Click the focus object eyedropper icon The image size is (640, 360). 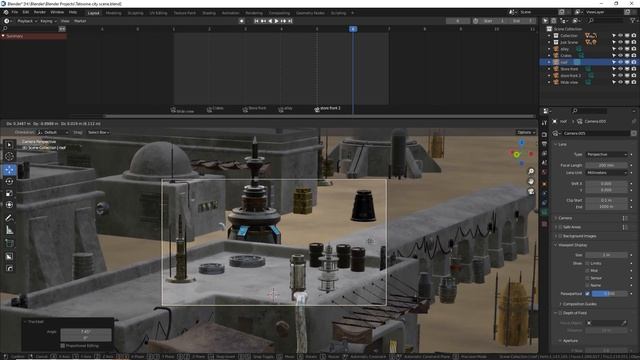624,323
